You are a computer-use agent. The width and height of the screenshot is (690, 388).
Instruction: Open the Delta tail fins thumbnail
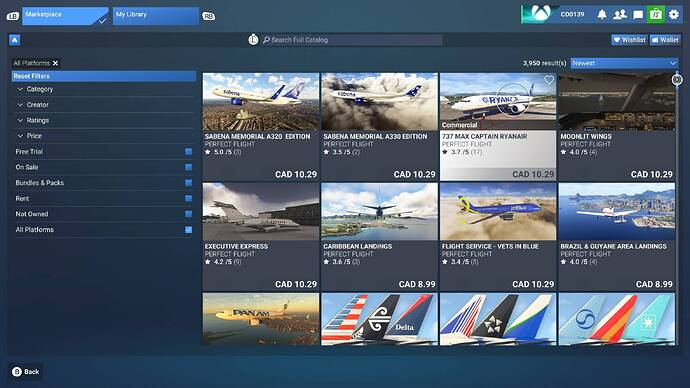click(x=379, y=319)
